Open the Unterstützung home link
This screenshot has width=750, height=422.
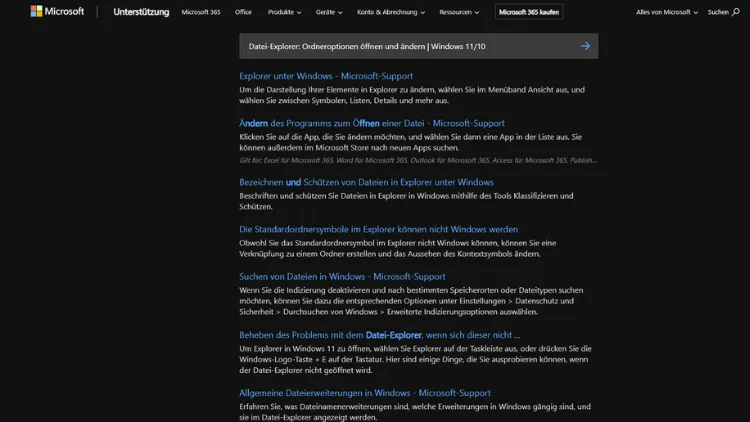(x=141, y=12)
